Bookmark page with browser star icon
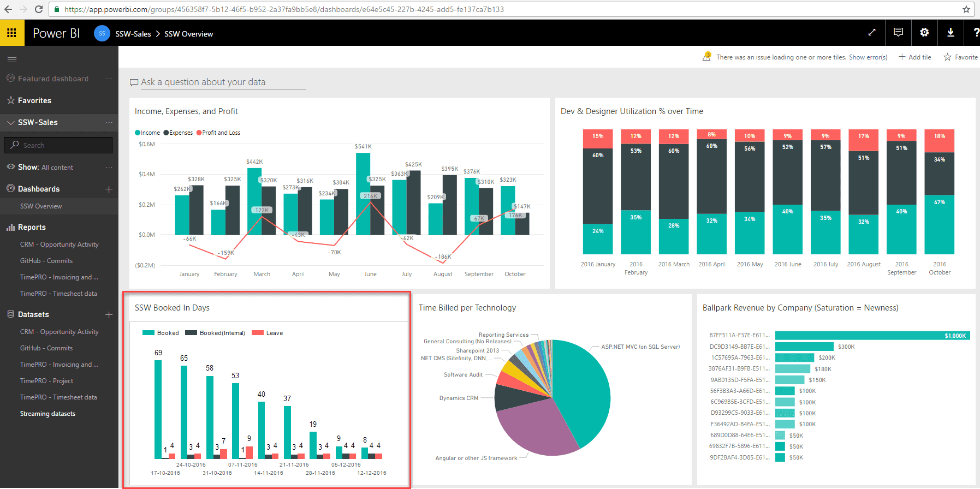Image resolution: width=980 pixels, height=489 pixels. point(966,9)
